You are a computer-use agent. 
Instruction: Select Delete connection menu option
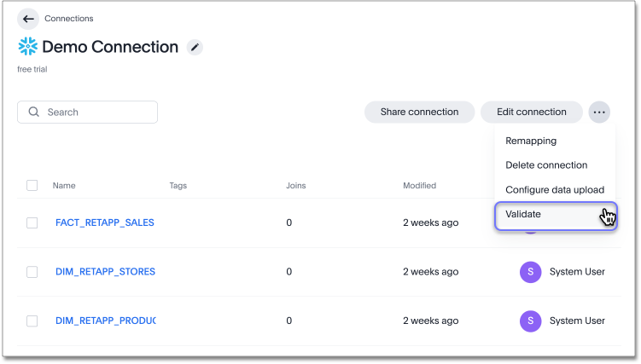pyautogui.click(x=546, y=165)
